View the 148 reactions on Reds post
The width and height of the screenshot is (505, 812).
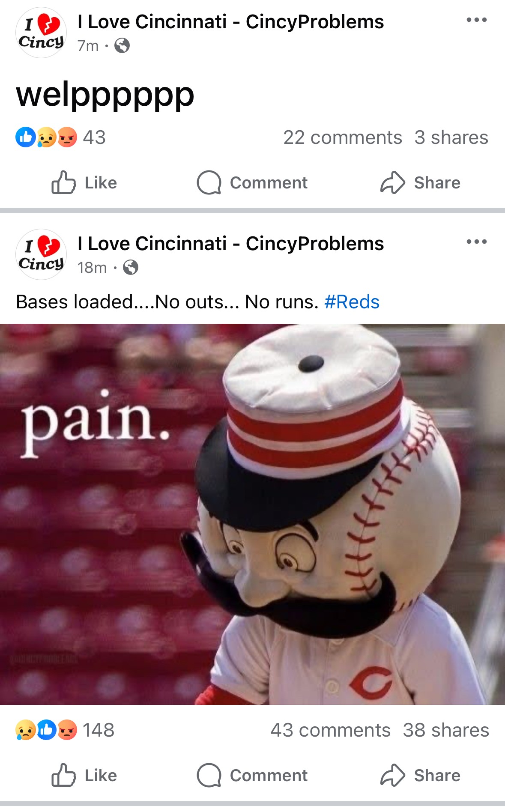65,730
